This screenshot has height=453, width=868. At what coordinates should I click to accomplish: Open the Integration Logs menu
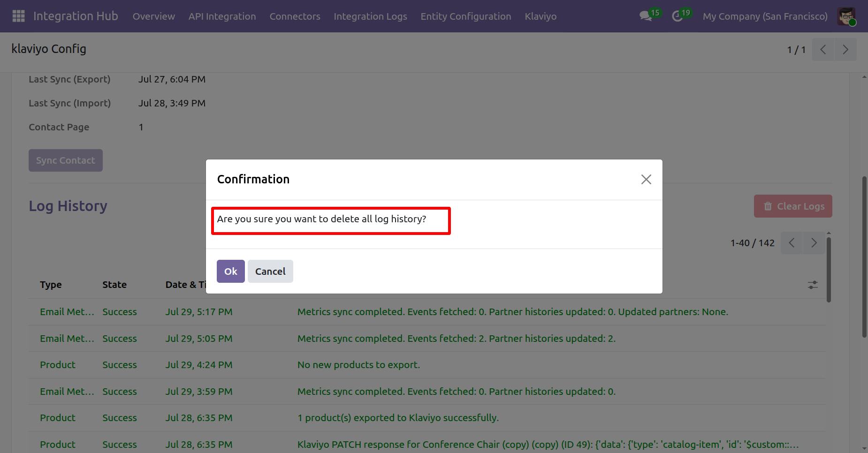tap(370, 16)
